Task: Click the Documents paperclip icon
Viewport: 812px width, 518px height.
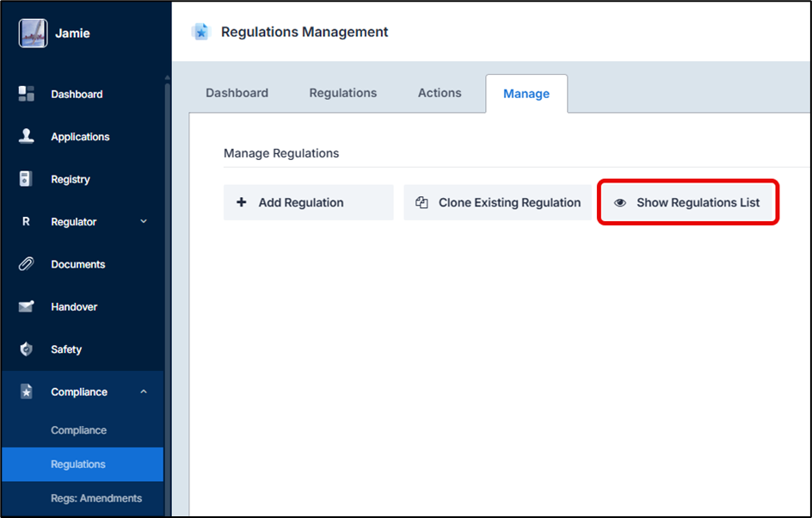Action: click(x=26, y=264)
